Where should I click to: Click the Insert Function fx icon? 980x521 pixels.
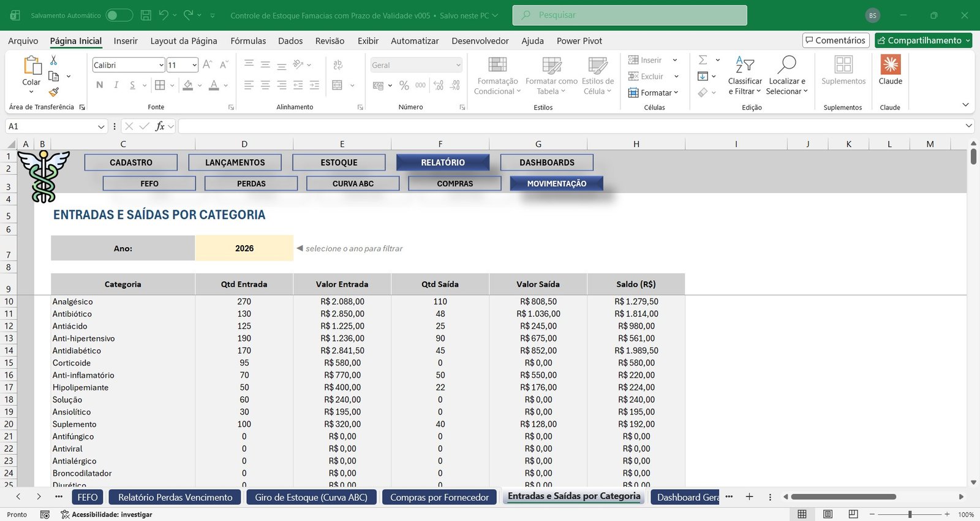pyautogui.click(x=160, y=126)
